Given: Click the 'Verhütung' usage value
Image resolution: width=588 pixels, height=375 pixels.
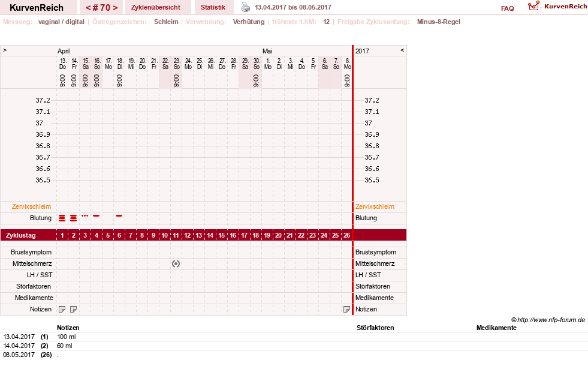Looking at the screenshot, I should tap(249, 22).
